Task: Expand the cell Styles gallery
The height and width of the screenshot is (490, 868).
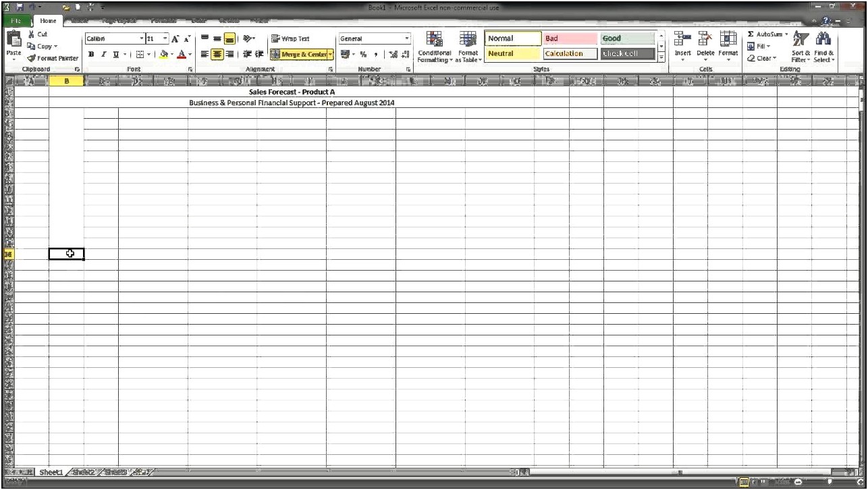Action: coord(661,58)
